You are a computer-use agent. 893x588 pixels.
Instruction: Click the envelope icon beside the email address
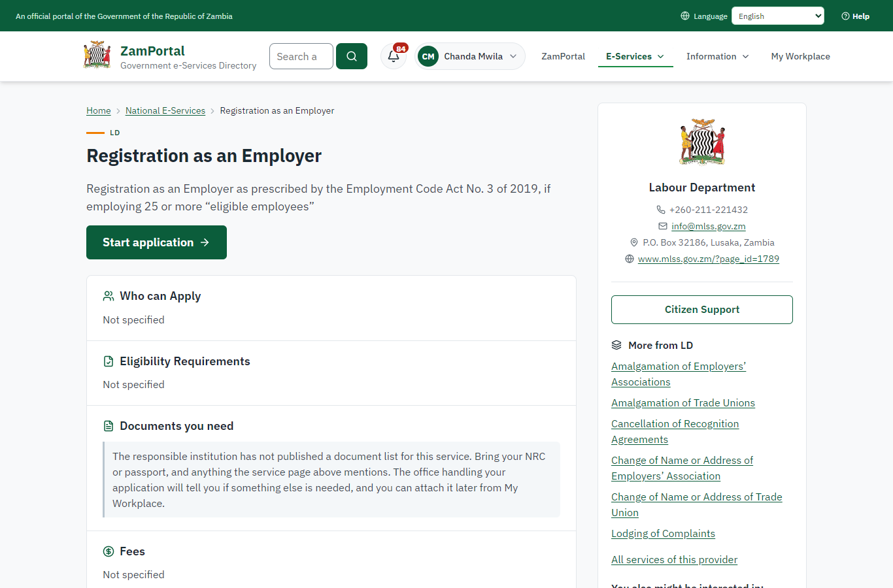click(663, 226)
